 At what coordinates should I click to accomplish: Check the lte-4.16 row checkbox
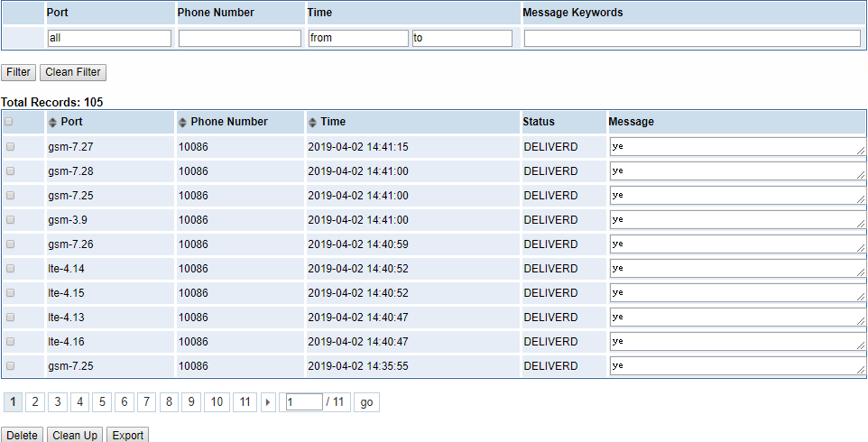point(10,341)
